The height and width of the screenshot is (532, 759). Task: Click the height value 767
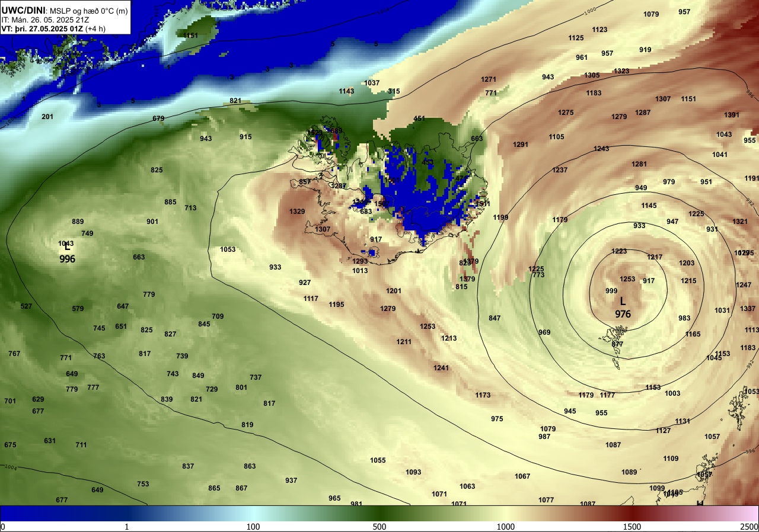click(x=14, y=354)
